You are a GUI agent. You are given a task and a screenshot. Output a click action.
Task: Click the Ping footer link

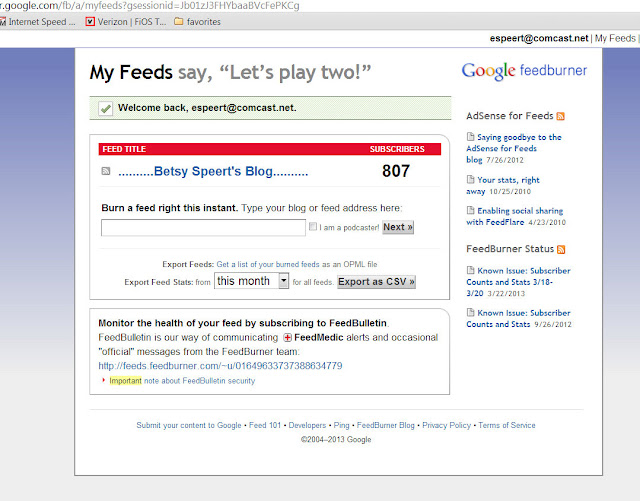[x=342, y=425]
